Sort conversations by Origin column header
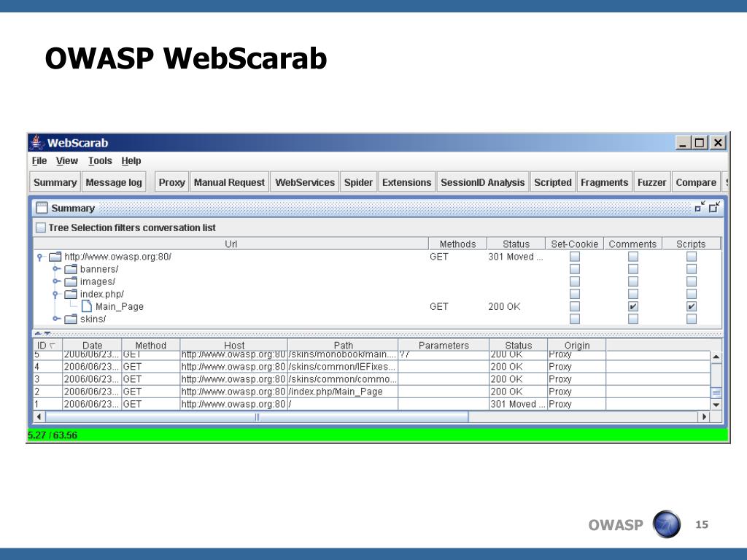This screenshot has height=560, width=747. (577, 345)
